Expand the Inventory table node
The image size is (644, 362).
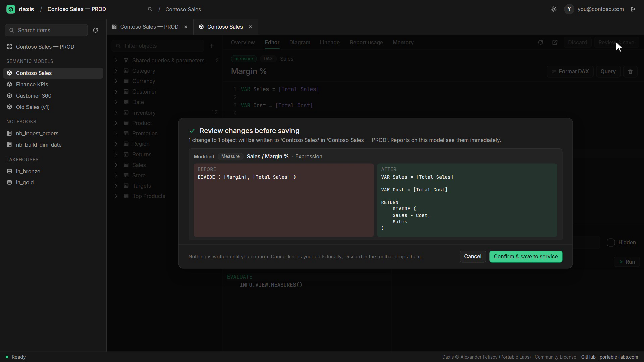tap(116, 113)
